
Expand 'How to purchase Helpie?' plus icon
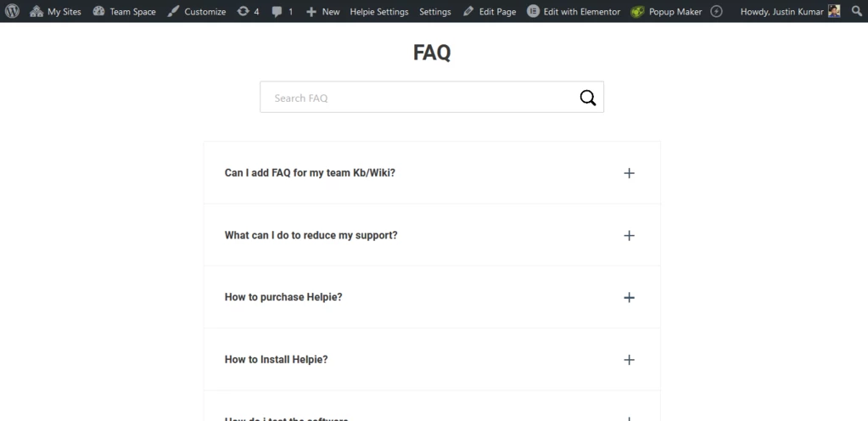coord(629,297)
